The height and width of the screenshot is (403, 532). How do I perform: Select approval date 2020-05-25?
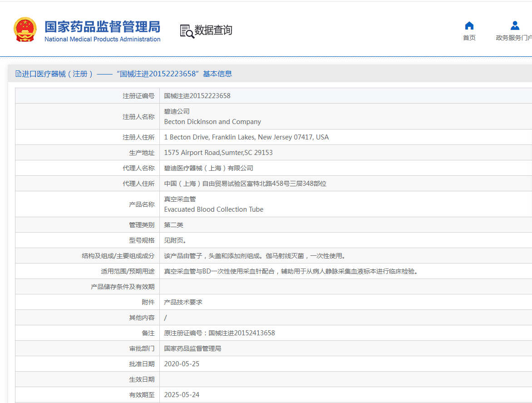click(182, 364)
